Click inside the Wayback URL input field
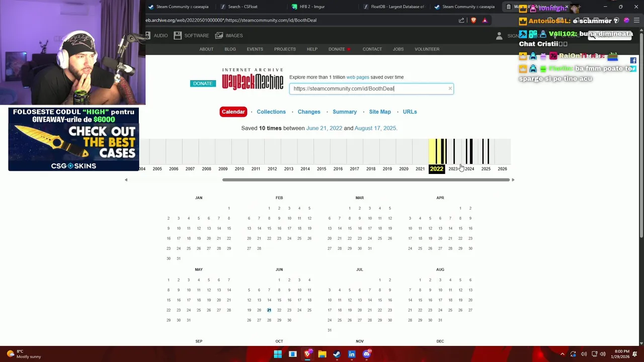 370,88
